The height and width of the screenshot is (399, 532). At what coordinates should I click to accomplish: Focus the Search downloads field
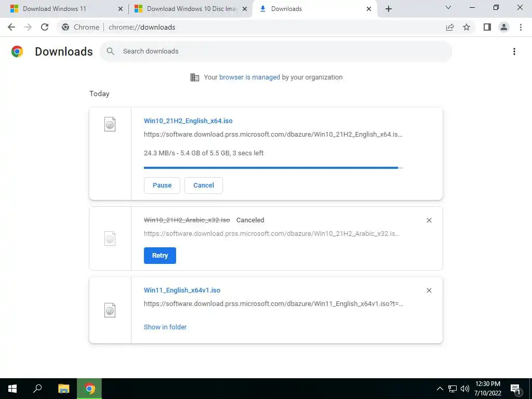(x=276, y=51)
